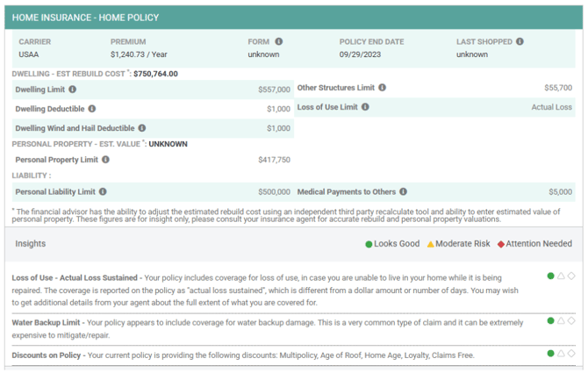Select green circle for Loss of Use insight
588x373 pixels.
point(550,276)
